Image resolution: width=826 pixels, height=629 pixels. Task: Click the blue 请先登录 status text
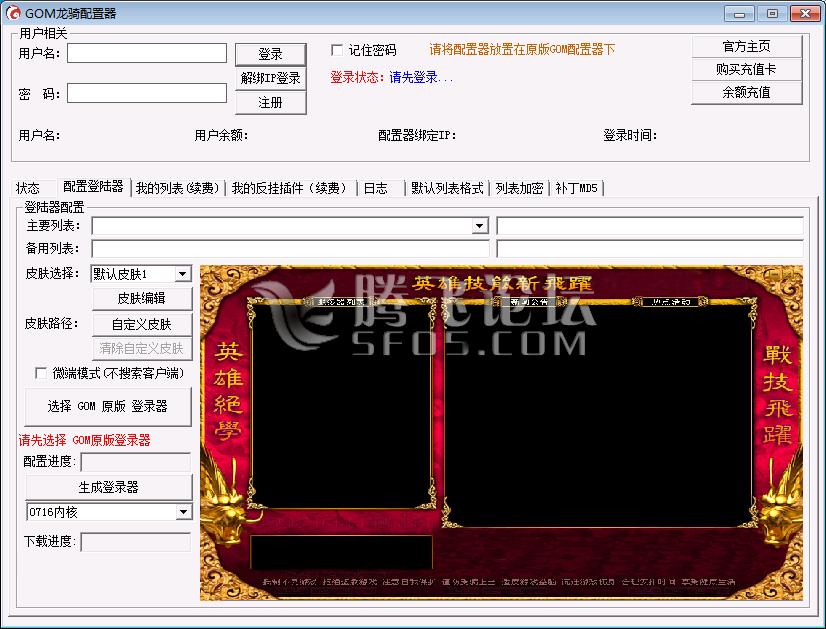(420, 77)
